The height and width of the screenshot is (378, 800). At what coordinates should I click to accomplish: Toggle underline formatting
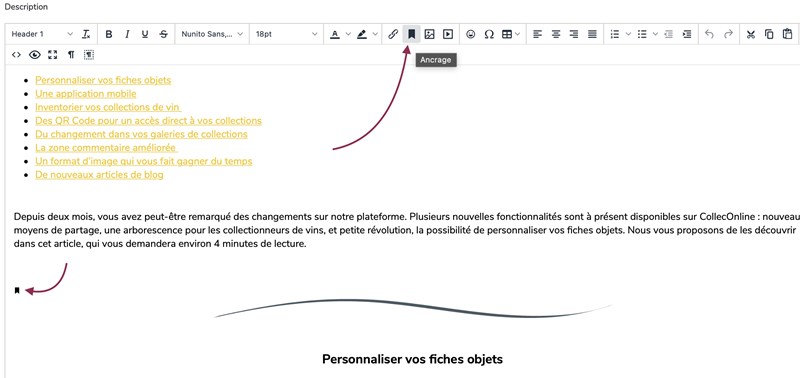(x=145, y=34)
